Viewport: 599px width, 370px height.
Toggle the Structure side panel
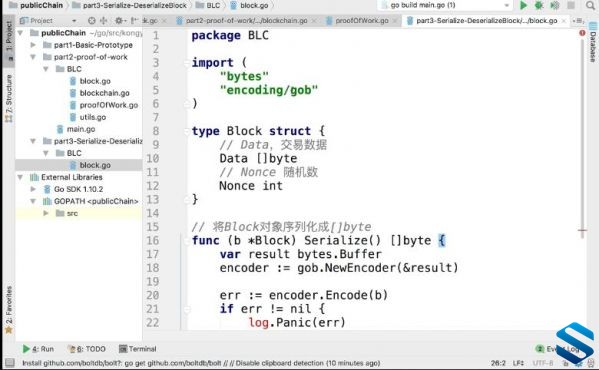(x=8, y=99)
